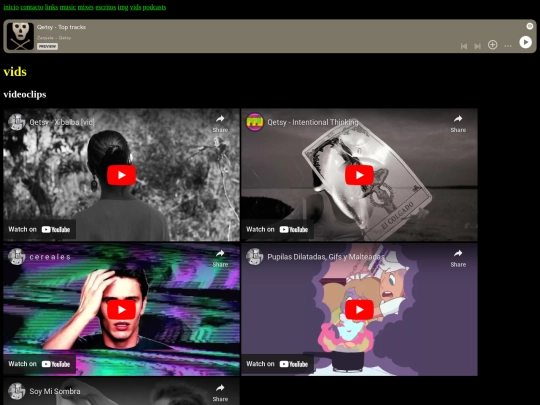
Task: Watch Pupilas Dilatadas on YouTube
Action: [277, 364]
